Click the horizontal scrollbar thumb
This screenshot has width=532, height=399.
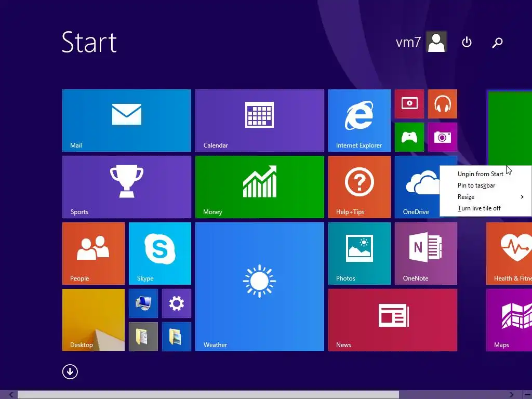pyautogui.click(x=208, y=395)
